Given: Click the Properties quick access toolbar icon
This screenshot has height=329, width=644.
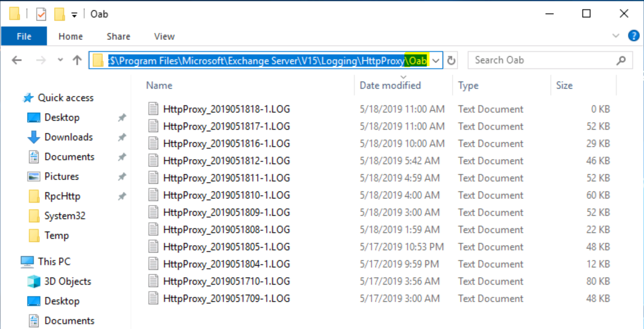Looking at the screenshot, I should click(41, 14).
